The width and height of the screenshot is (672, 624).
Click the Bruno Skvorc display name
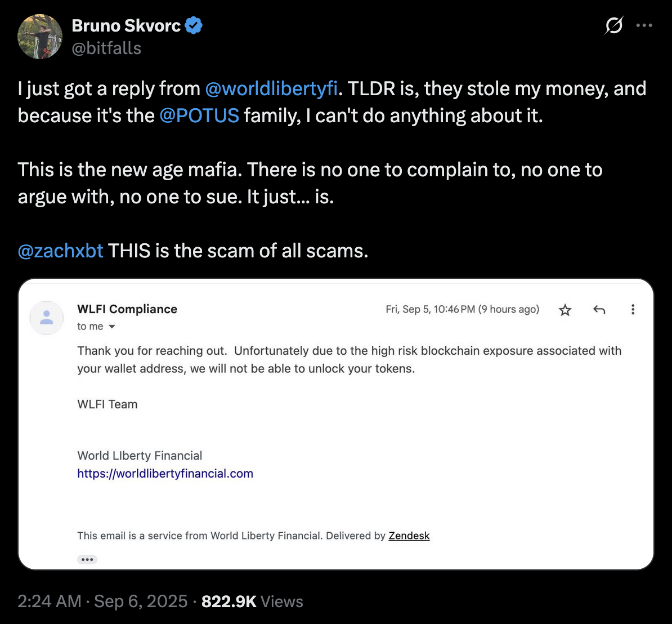pos(126,25)
